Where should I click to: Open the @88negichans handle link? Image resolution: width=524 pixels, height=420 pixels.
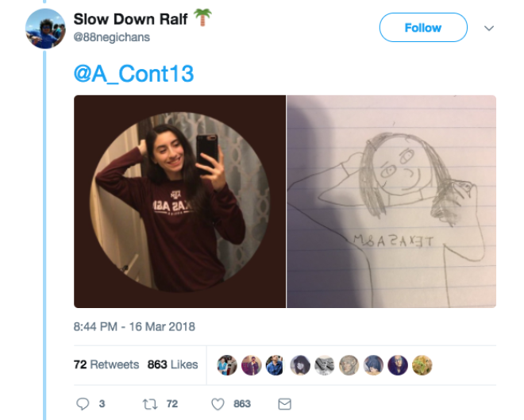[x=112, y=37]
